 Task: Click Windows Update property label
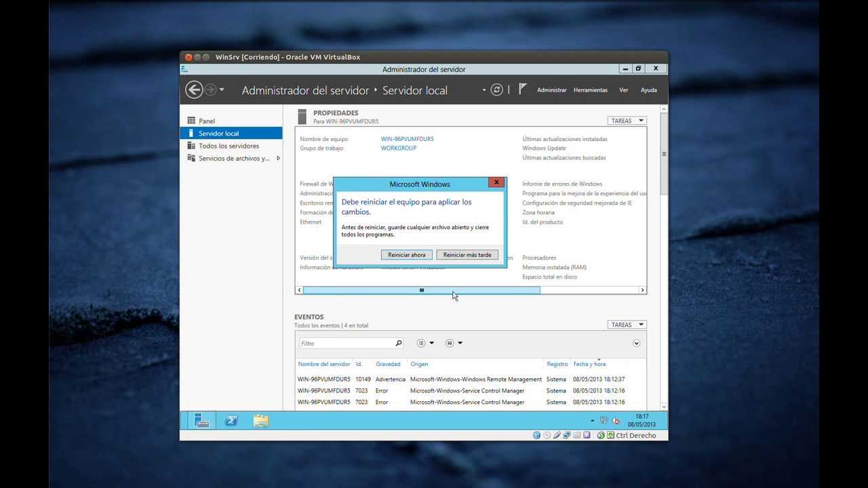click(x=544, y=148)
